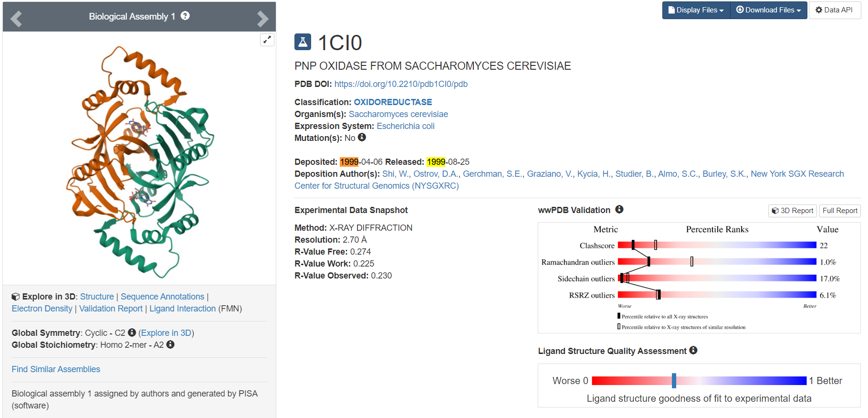Go to previous biological assembly arrow
Screen dimensions: 868x418
16,19
